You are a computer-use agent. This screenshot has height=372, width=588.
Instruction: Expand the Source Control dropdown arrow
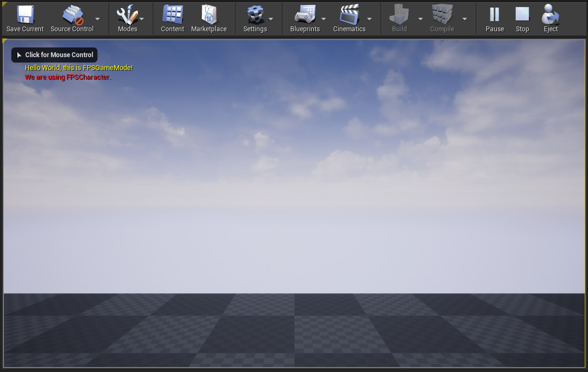coord(97,19)
